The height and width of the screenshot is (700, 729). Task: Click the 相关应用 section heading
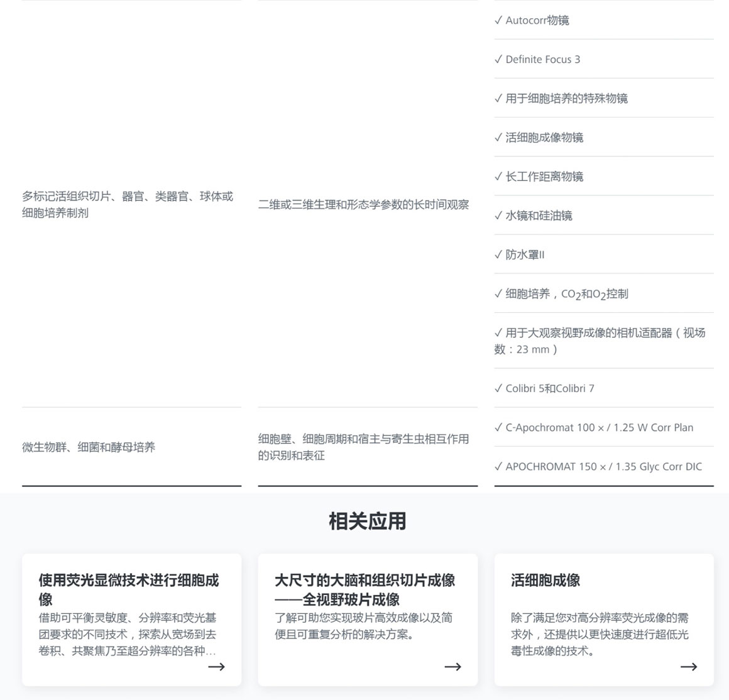click(x=367, y=521)
